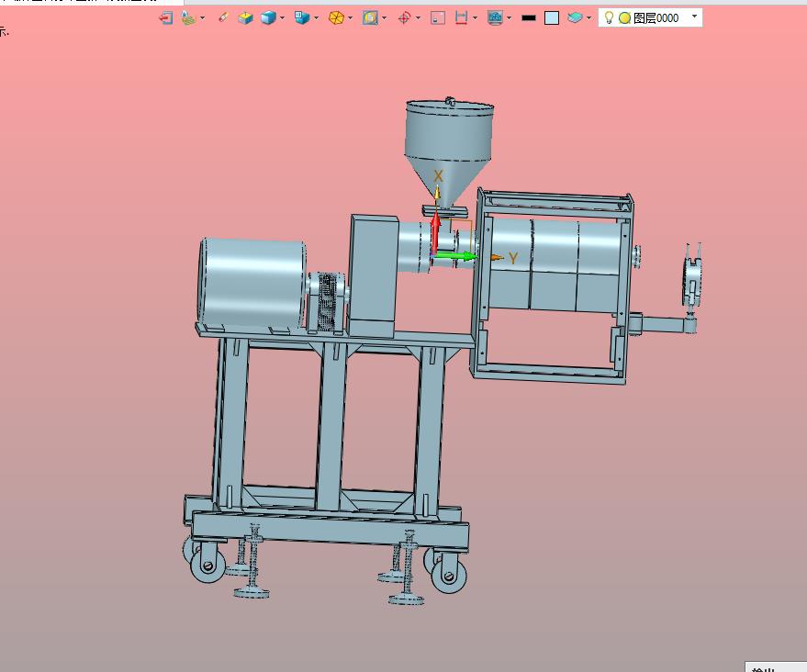Open the 图层0000 layer selection dropdown
807x672 pixels.
[694, 17]
